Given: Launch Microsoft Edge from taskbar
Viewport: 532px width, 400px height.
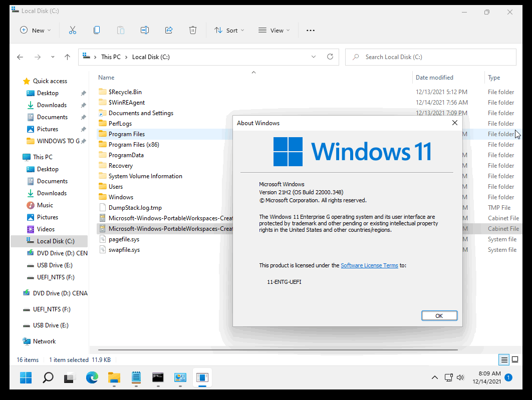Looking at the screenshot, I should [92, 377].
